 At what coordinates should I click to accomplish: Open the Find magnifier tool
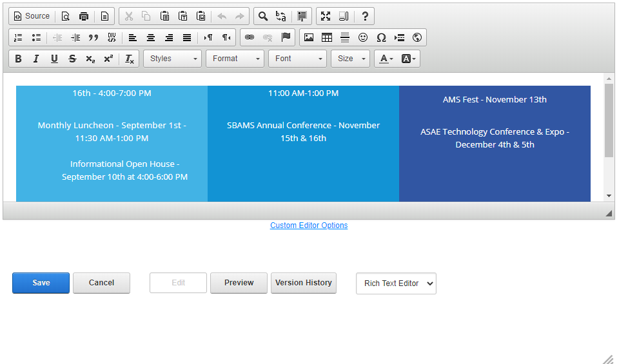pos(263,16)
